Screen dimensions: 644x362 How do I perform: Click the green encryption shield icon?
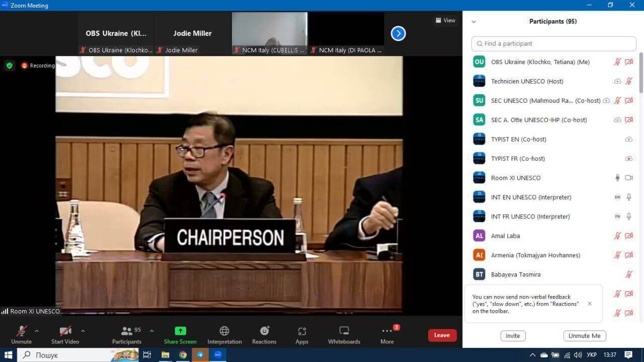click(10, 65)
